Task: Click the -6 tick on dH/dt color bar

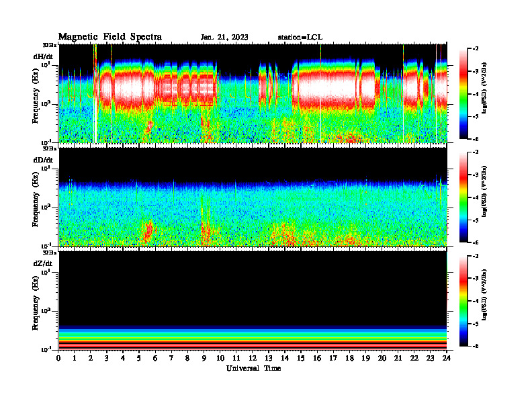Action: click(x=476, y=139)
